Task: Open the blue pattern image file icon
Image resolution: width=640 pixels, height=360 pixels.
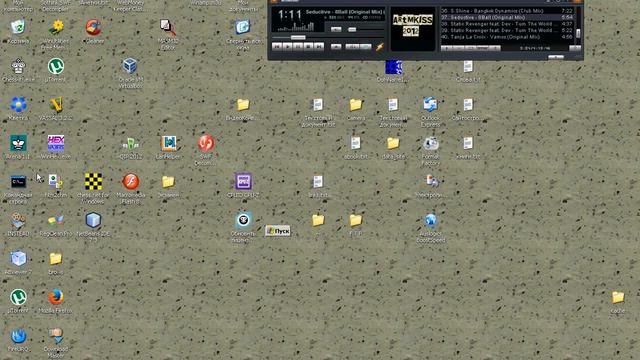Action: click(x=393, y=67)
